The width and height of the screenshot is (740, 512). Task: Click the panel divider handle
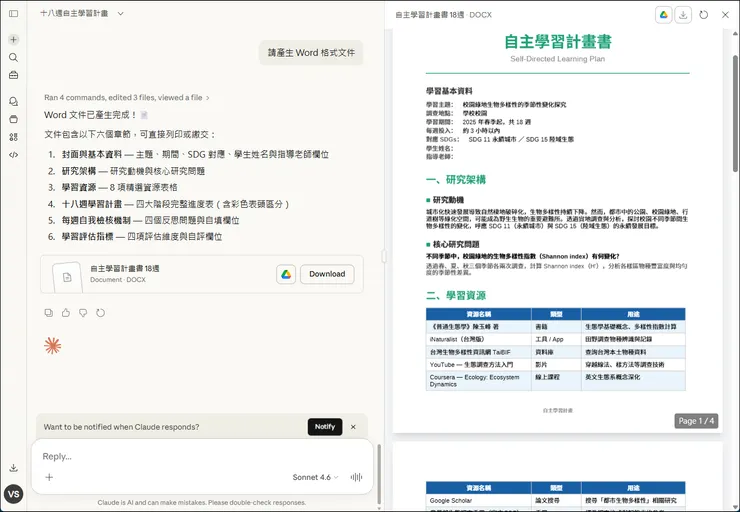[x=384, y=256]
